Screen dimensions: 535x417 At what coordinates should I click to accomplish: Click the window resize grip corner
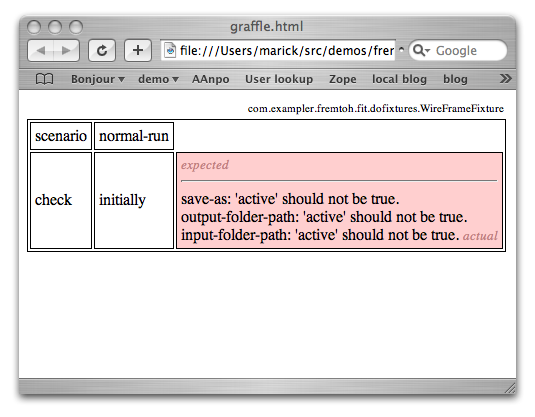coord(510,388)
